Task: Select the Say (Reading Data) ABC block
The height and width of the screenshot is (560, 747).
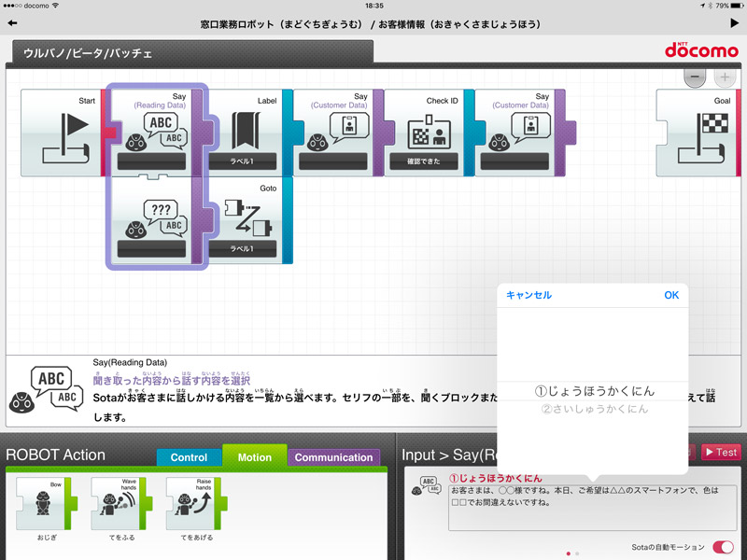Action: pyautogui.click(x=151, y=132)
